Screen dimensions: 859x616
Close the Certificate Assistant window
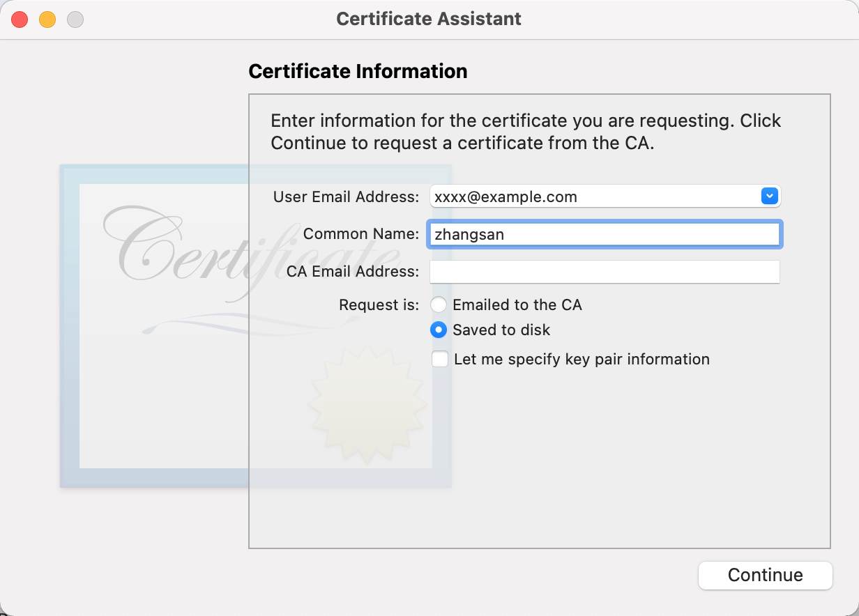click(20, 20)
